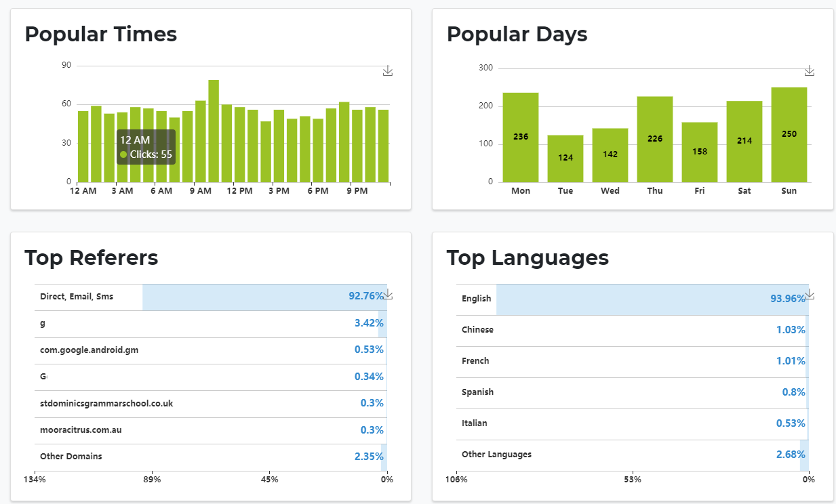Click the 'Fri' day label

[700, 191]
